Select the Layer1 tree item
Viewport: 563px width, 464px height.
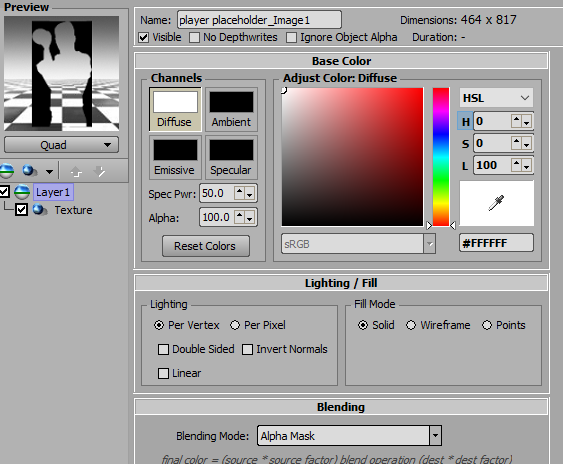click(x=53, y=192)
